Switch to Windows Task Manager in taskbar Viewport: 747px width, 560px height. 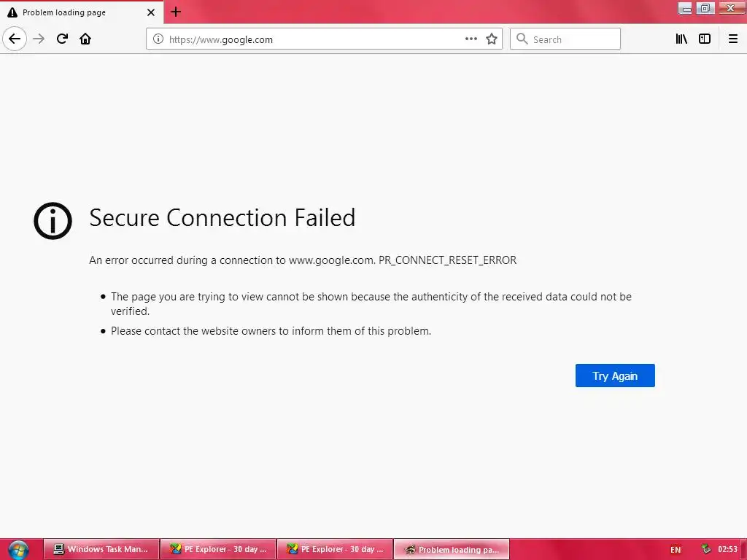tap(101, 550)
